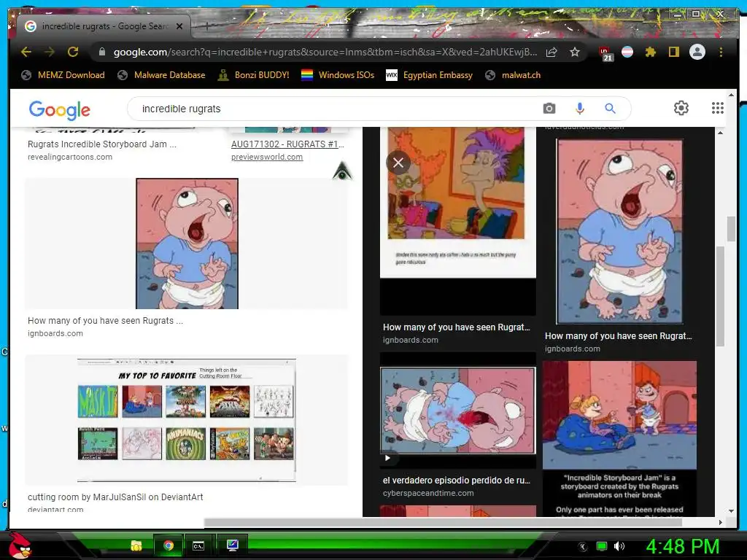Open Rugrats Incredible Storyboard Jam result
The width and height of the screenshot is (747, 560).
[x=102, y=144]
